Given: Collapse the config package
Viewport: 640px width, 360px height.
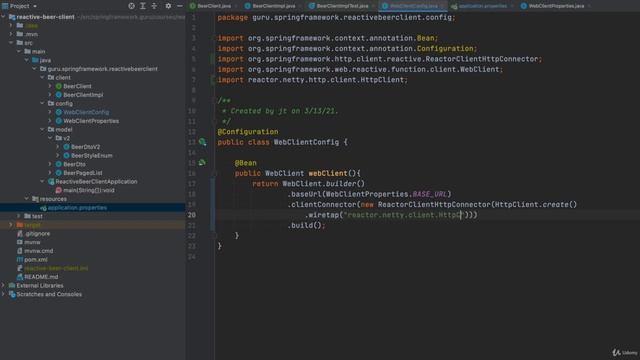Looking at the screenshot, I should (42, 103).
